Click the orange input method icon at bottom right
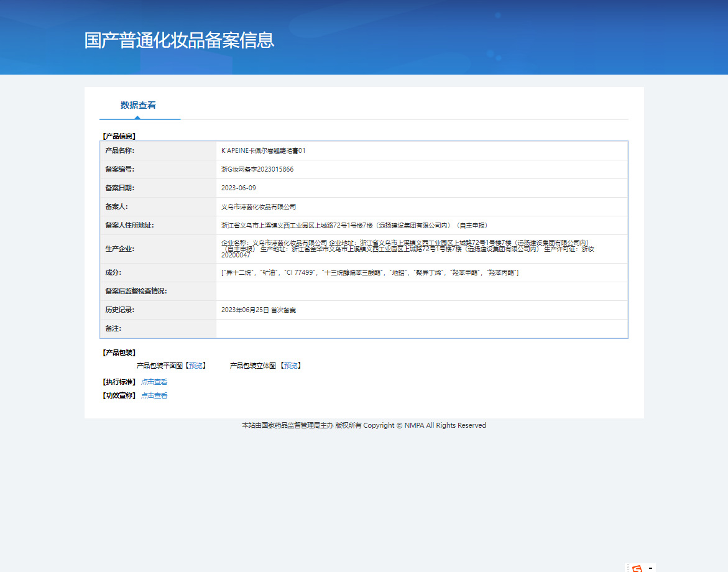 point(637,568)
